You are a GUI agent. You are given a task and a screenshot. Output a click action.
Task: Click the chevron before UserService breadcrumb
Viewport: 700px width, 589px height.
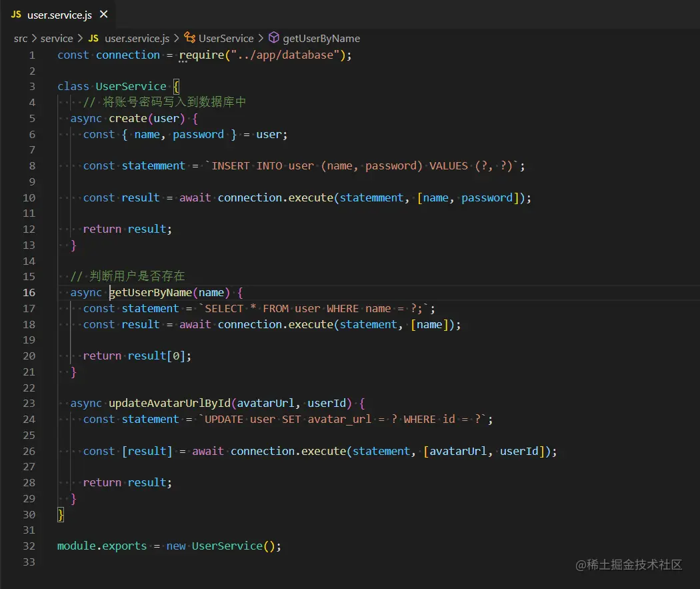click(177, 39)
